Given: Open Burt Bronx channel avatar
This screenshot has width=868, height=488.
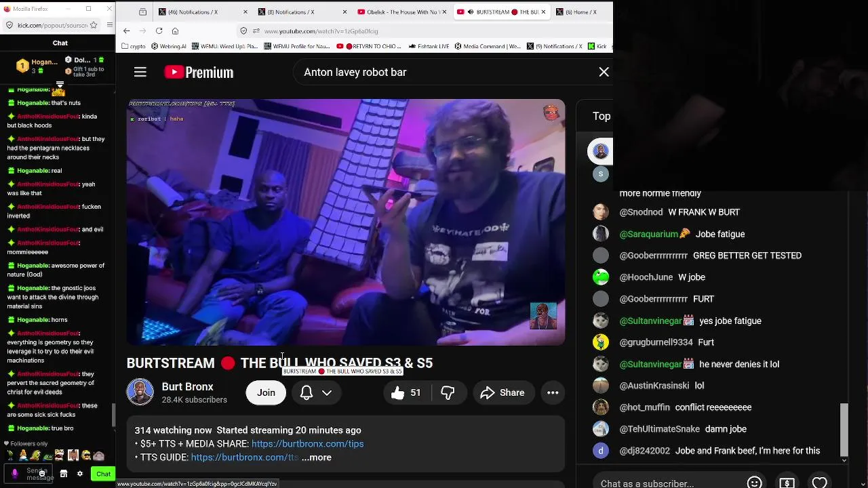Looking at the screenshot, I should point(140,392).
